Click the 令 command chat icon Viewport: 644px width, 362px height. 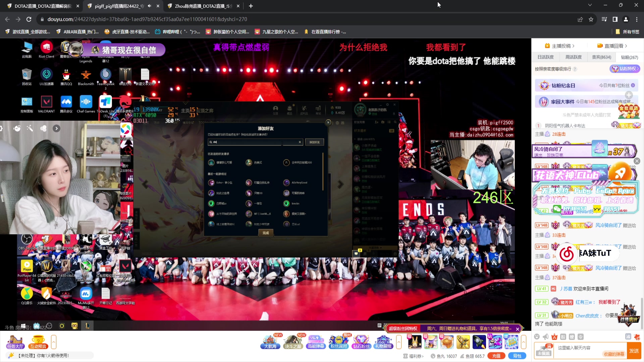[581, 337]
